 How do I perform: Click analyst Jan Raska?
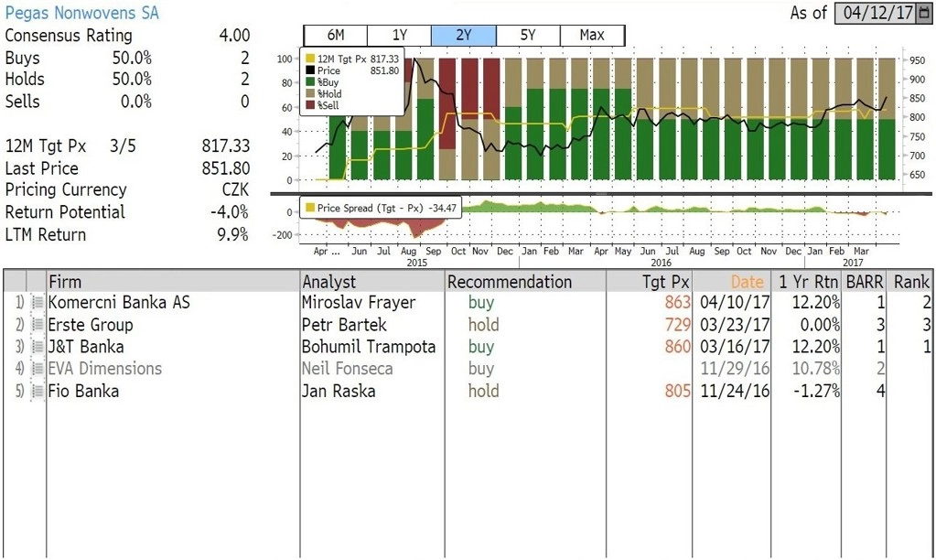pos(339,392)
